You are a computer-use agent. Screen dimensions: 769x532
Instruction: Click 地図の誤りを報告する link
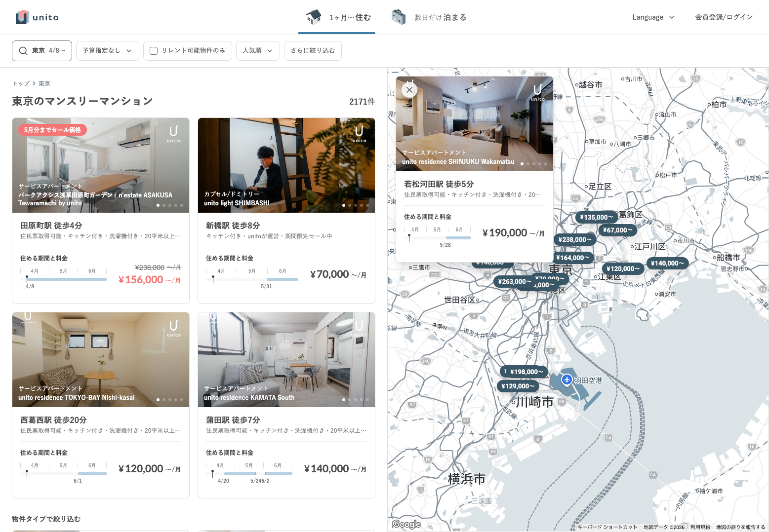(x=741, y=527)
